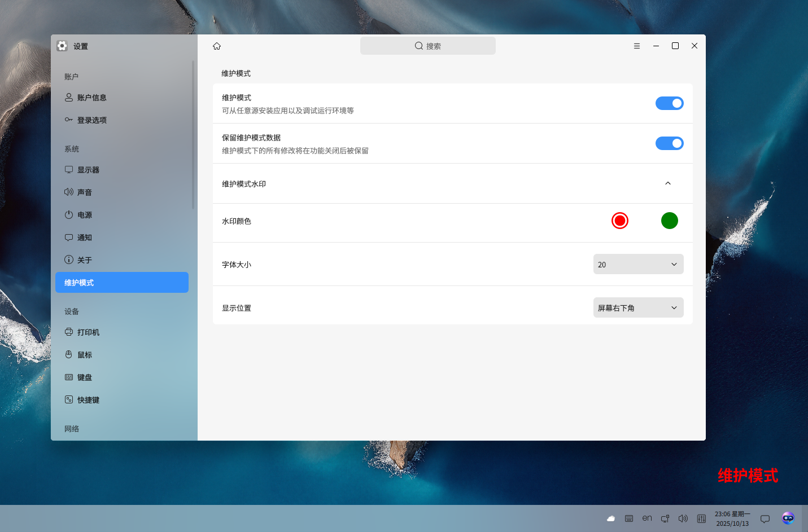Turn off the 维护模式 switch
808x532 pixels.
coord(670,103)
